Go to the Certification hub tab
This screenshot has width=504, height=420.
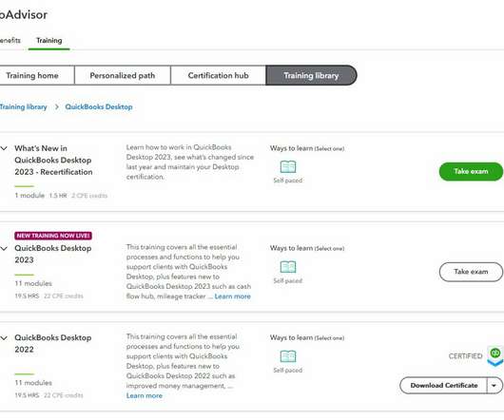click(x=219, y=75)
